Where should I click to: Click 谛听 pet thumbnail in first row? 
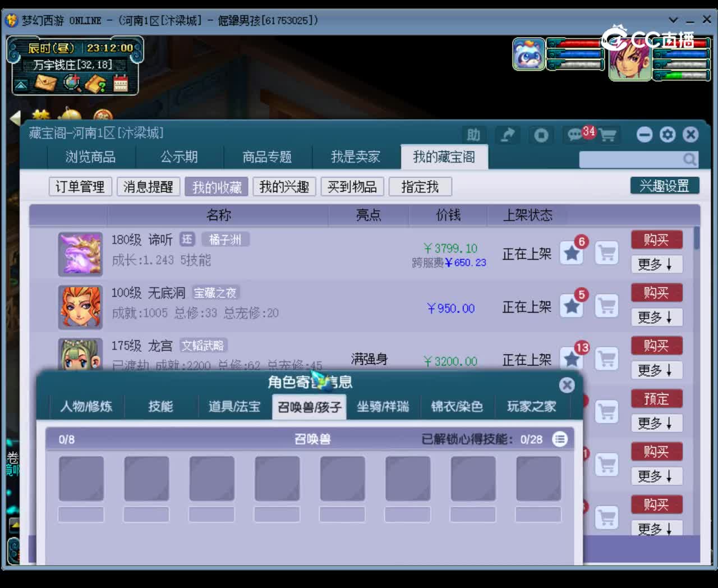[x=80, y=254]
